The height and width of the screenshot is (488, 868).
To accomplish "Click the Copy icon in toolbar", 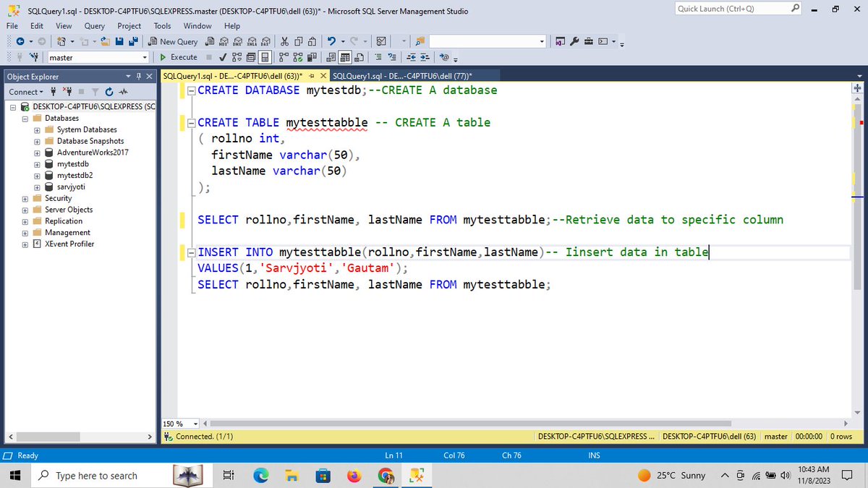I will [x=298, y=42].
